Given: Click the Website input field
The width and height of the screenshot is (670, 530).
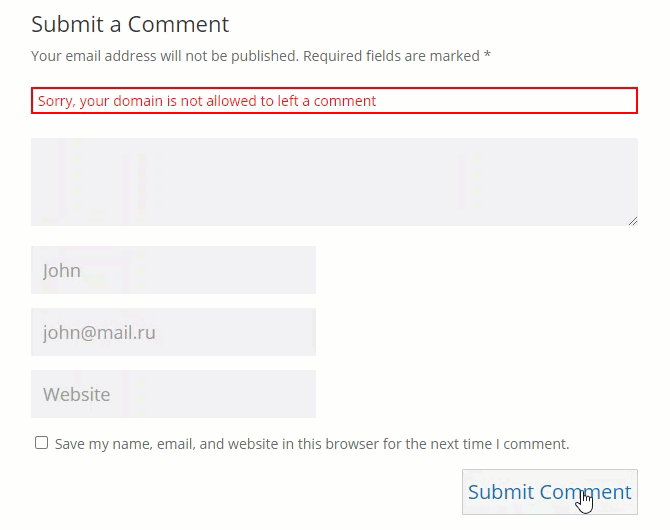Looking at the screenshot, I should tap(173, 394).
